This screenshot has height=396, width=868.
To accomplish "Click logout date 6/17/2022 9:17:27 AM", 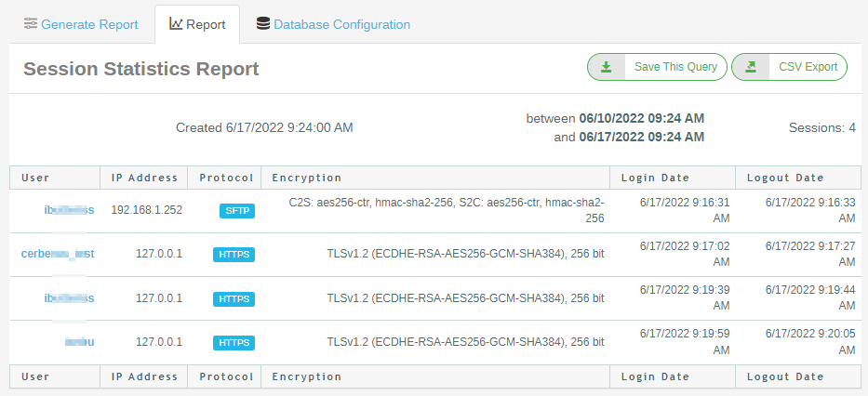I will coord(810,254).
